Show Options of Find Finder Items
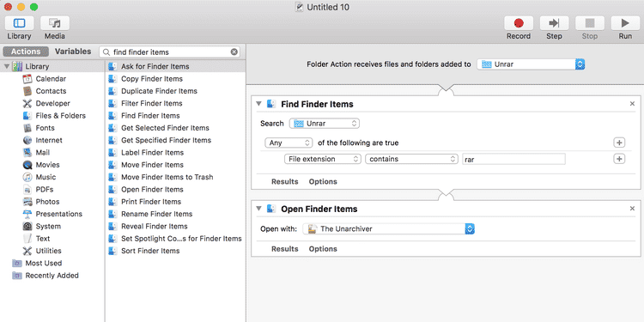The height and width of the screenshot is (322, 644). click(323, 181)
